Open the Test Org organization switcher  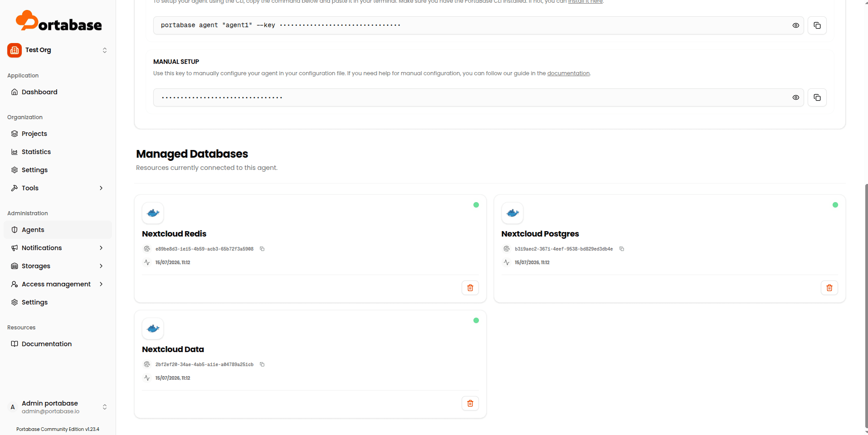click(58, 50)
